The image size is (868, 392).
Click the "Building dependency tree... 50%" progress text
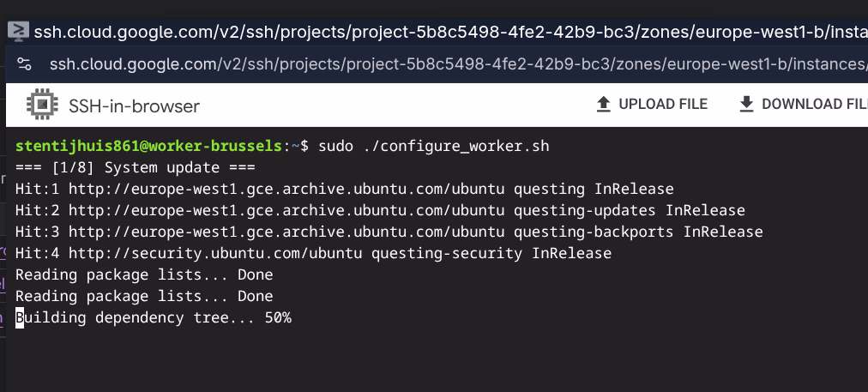pos(154,317)
